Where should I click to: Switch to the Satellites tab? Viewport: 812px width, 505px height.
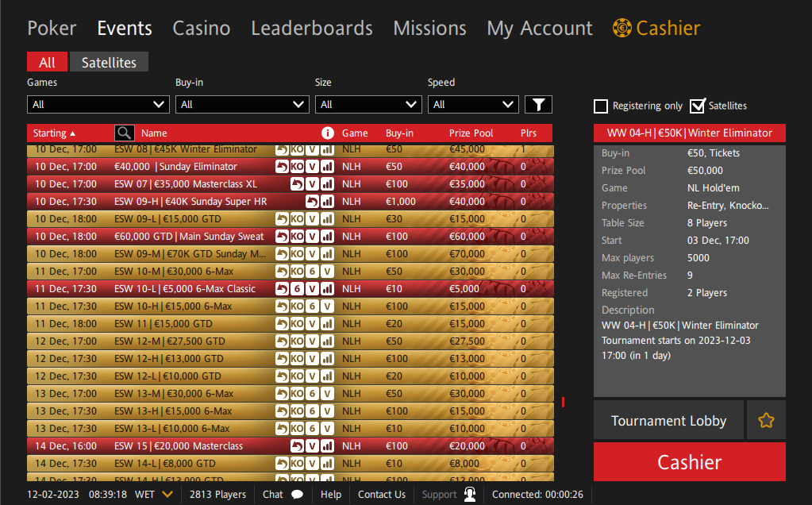109,63
